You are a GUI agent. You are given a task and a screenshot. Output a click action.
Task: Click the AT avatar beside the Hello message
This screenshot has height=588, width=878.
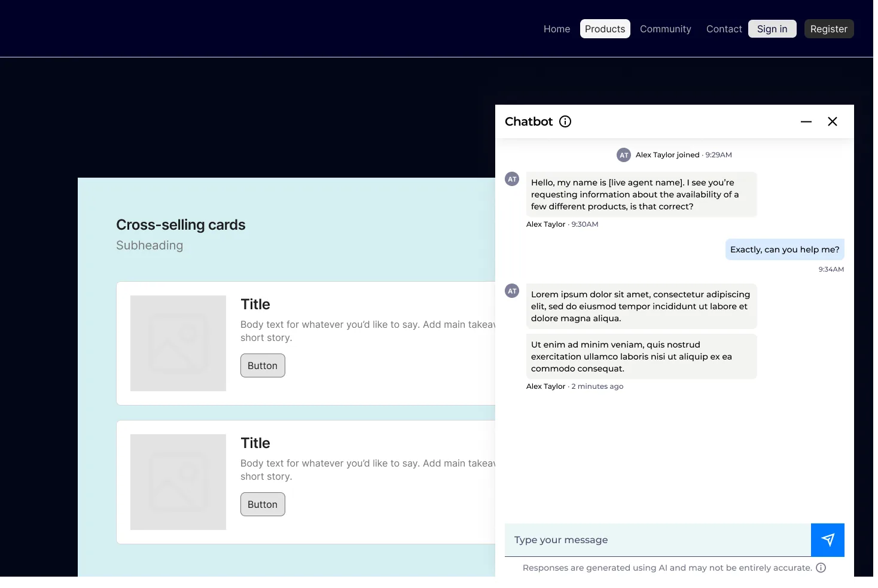[x=512, y=179]
